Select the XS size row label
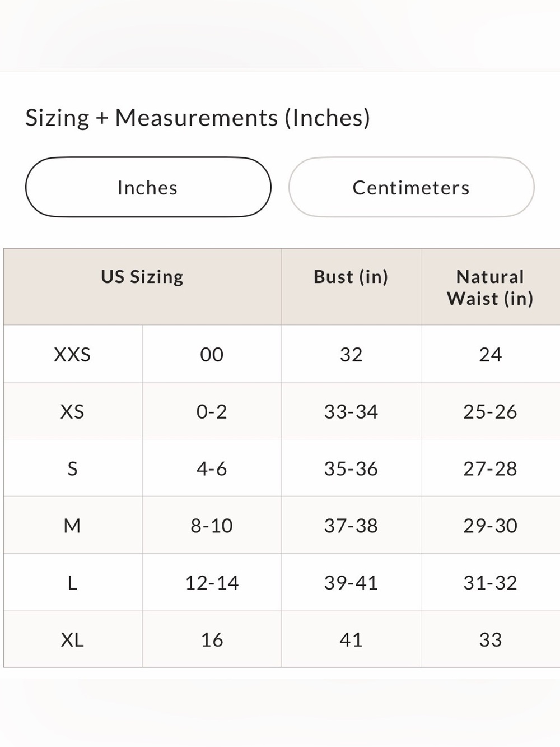This screenshot has height=747, width=560. click(x=73, y=411)
